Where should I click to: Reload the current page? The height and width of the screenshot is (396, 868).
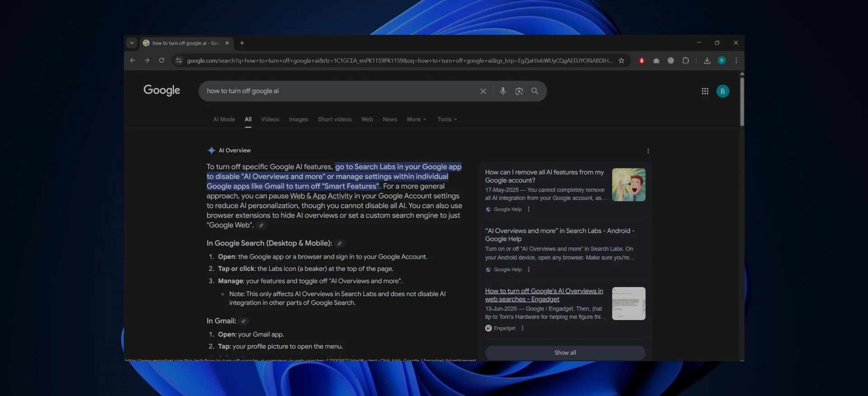coord(161,61)
